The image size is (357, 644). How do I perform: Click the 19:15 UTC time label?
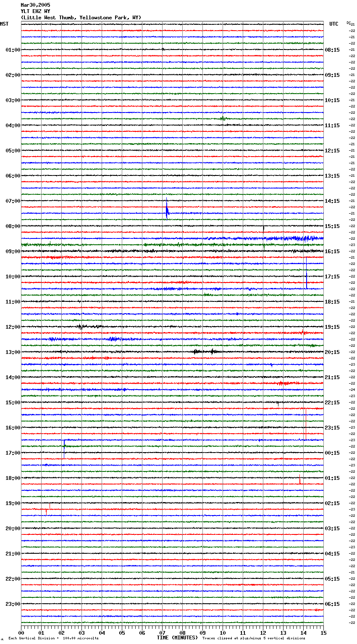click(332, 327)
